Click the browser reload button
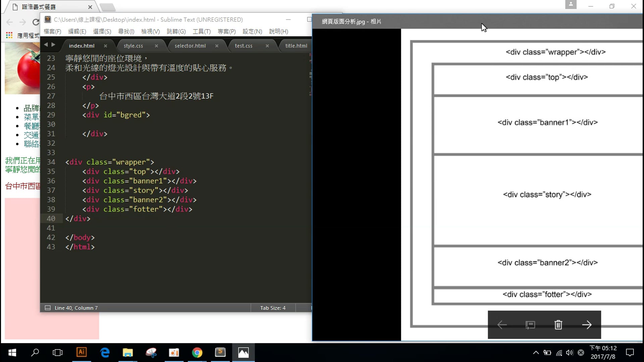The width and height of the screenshot is (644, 362). click(36, 22)
